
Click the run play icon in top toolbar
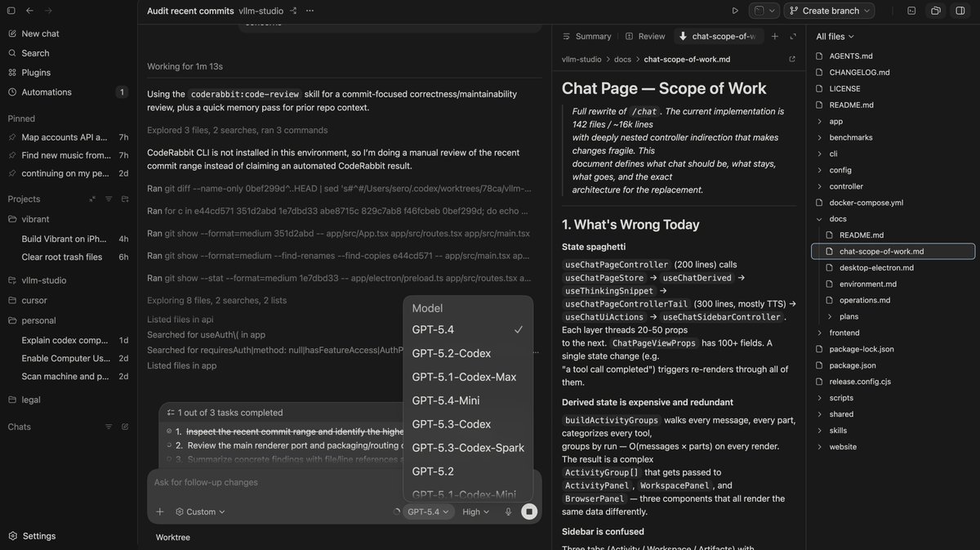pos(735,11)
